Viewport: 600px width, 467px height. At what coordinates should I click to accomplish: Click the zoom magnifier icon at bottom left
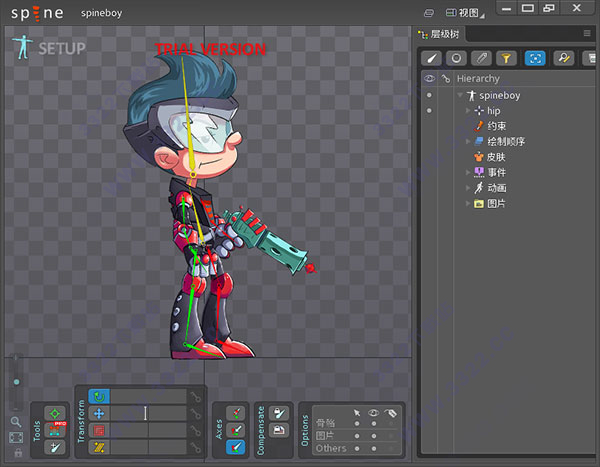point(16,422)
